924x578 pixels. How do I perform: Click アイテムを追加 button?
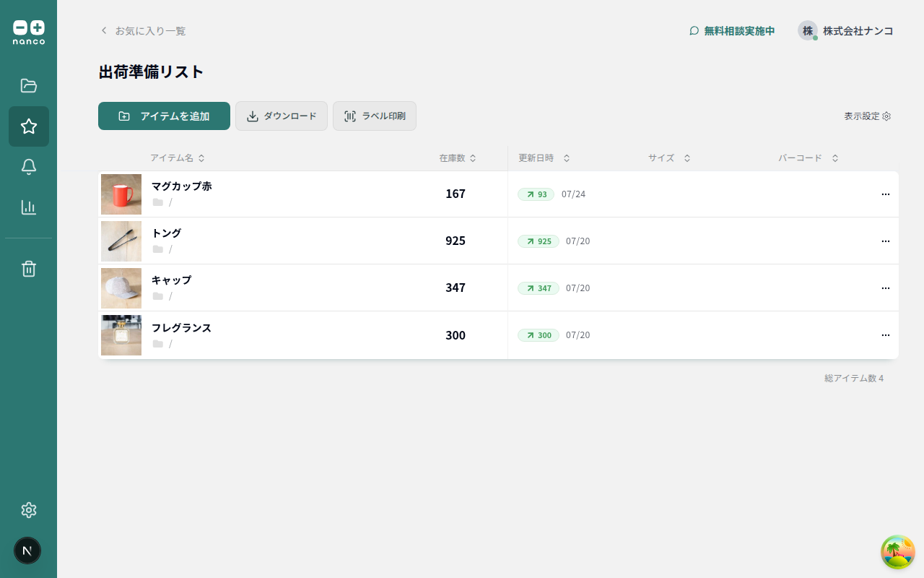point(164,116)
